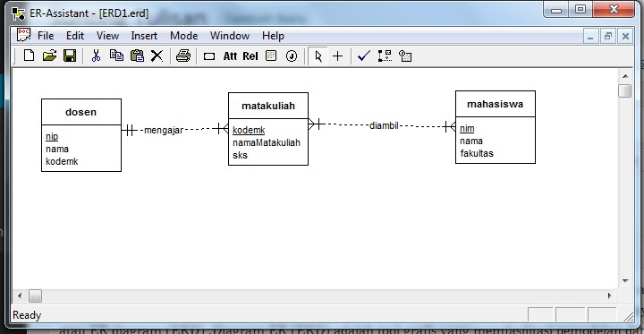The height and width of the screenshot is (334, 644).
Task: Click the Ready status bar text
Action: (x=27, y=315)
